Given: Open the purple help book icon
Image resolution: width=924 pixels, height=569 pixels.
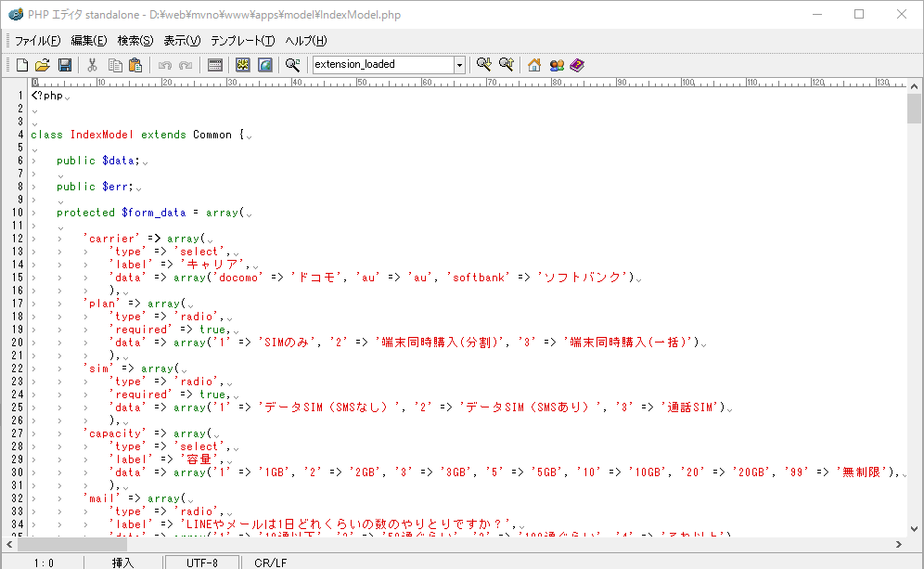Looking at the screenshot, I should 577,65.
